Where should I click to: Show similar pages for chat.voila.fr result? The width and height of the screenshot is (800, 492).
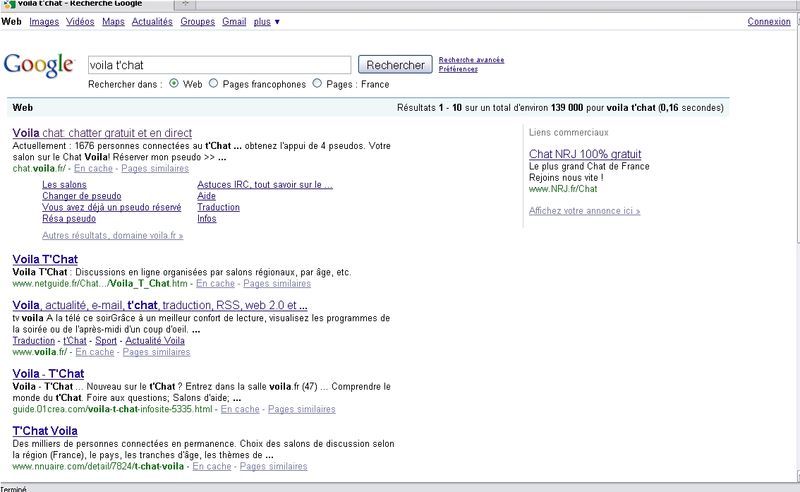[x=155, y=168]
